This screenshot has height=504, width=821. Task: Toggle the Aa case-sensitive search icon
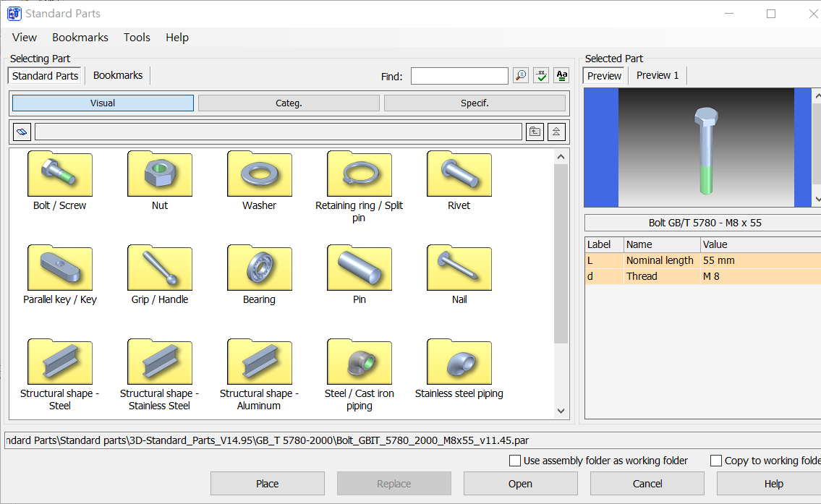tap(561, 76)
